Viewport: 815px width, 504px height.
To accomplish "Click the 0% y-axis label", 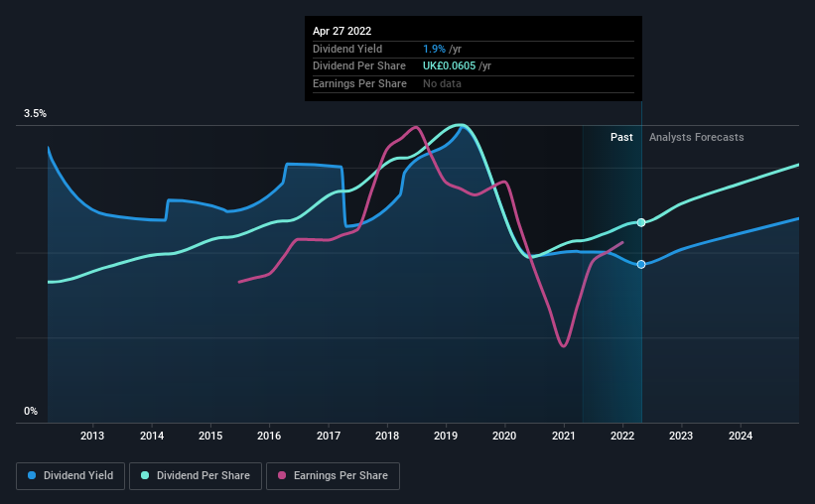I will 31,411.
